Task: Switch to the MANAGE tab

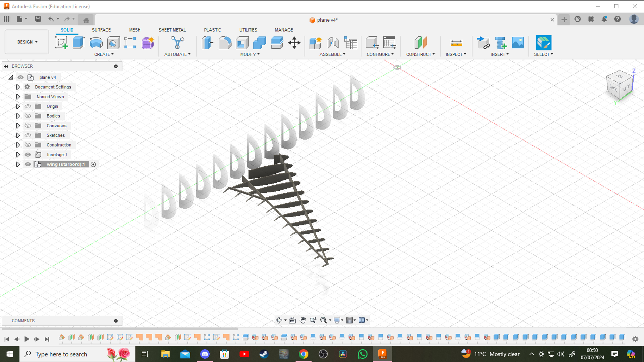Action: tap(284, 30)
